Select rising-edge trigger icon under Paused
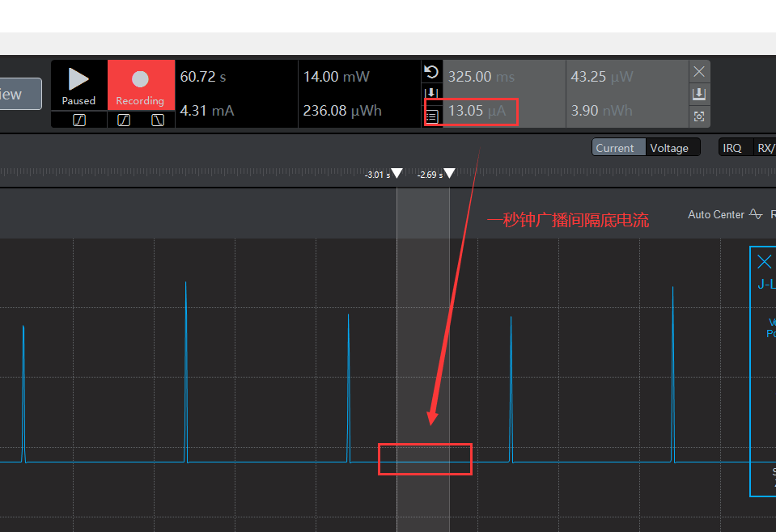The width and height of the screenshot is (776, 532). [79, 120]
